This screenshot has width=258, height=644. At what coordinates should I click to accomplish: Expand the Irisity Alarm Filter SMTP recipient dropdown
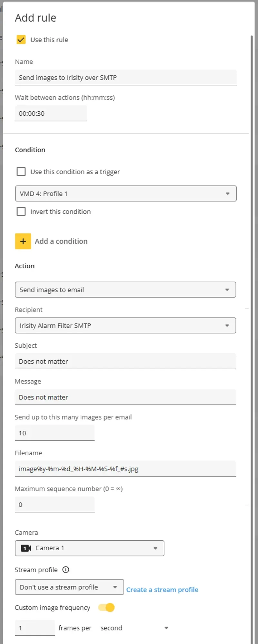click(125, 326)
